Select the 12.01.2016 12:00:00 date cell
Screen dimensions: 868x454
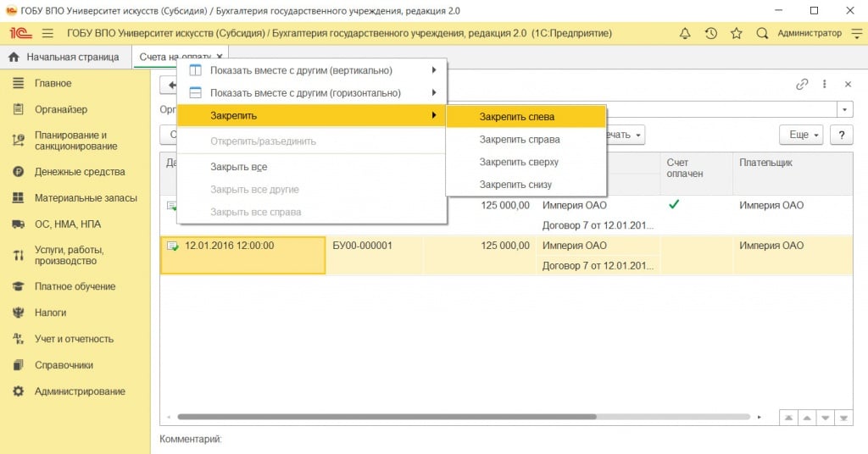(242, 255)
